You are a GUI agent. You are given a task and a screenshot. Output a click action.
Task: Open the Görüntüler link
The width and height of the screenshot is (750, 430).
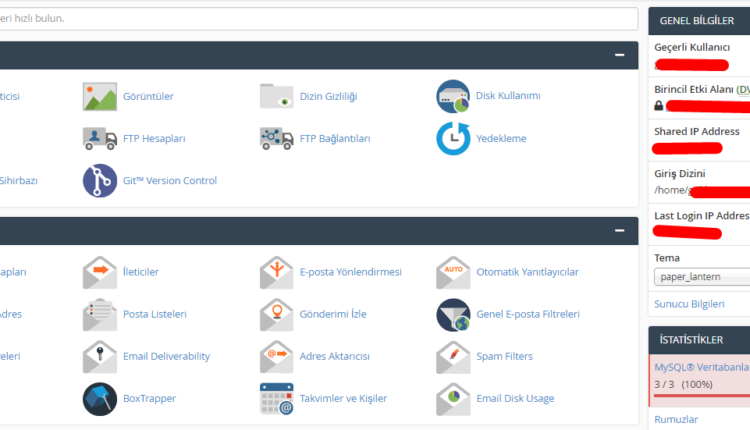(x=148, y=96)
